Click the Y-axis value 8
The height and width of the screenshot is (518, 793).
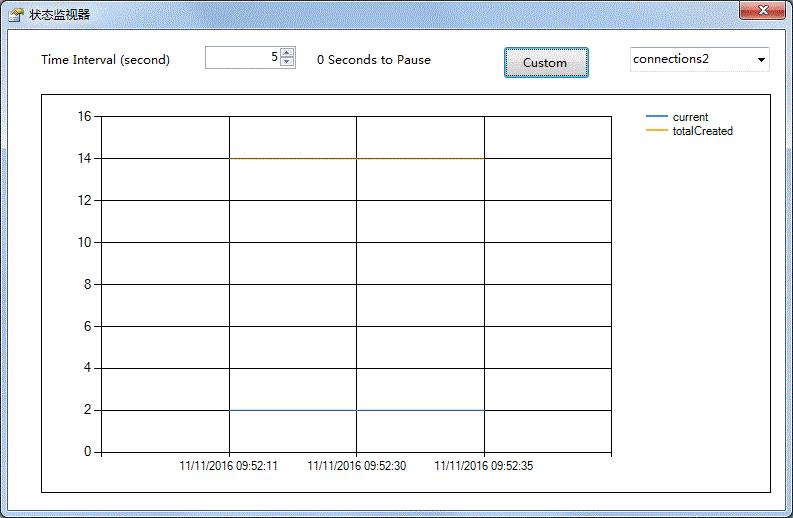pos(87,284)
